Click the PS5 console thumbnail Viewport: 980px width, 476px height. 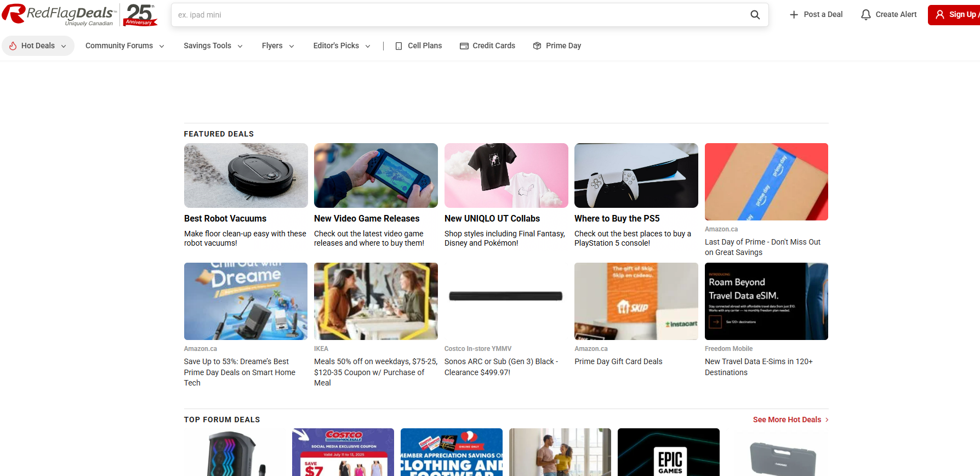(x=636, y=175)
